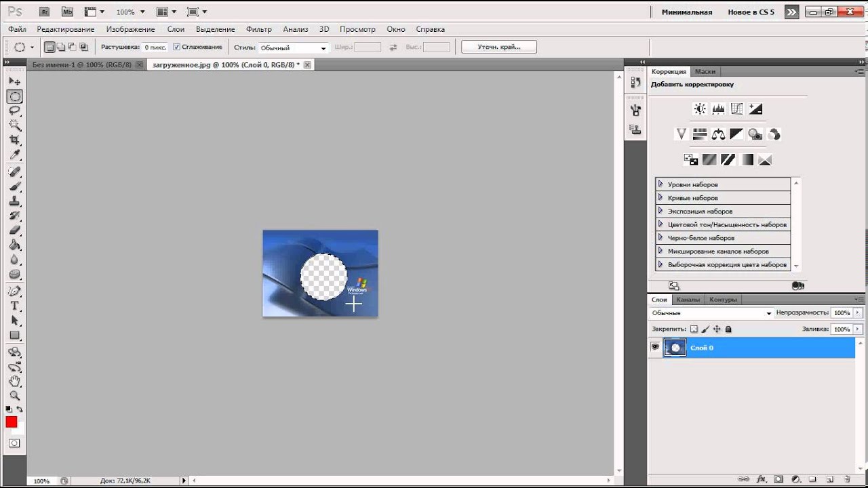Open the Стиль dropdown set to Обычный
Image resolution: width=868 pixels, height=488 pixels.
(293, 47)
